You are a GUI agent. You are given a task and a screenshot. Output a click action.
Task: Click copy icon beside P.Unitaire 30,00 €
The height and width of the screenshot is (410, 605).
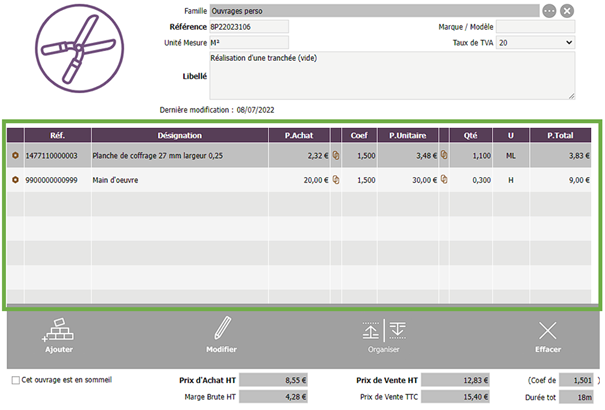pyautogui.click(x=443, y=180)
